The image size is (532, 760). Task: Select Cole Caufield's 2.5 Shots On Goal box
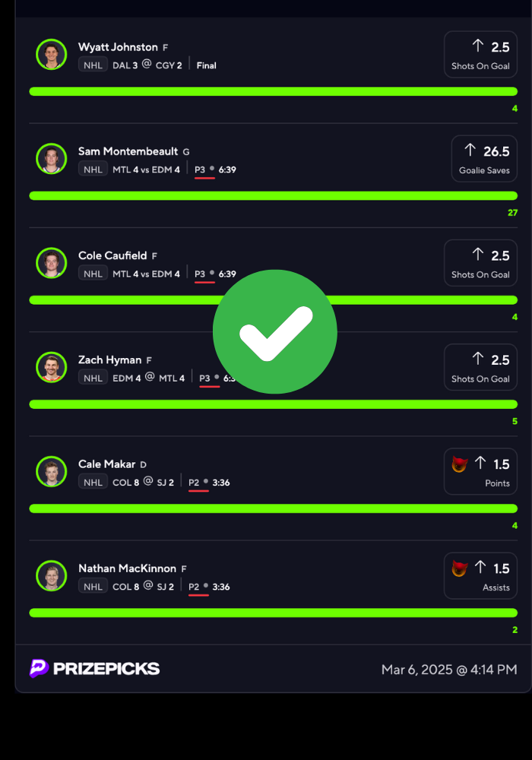click(x=480, y=263)
